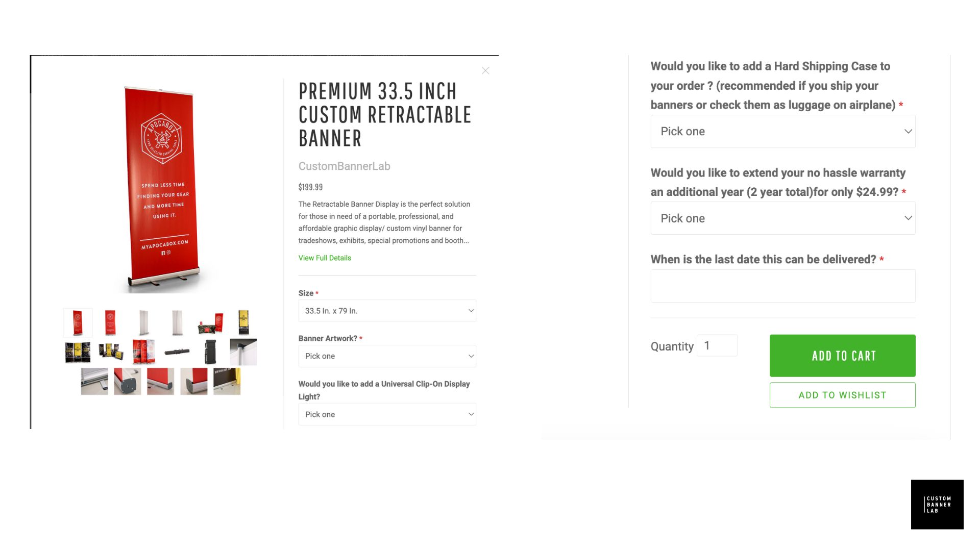
Task: Select the upright black hard case thumbnail
Action: pyautogui.click(x=210, y=352)
